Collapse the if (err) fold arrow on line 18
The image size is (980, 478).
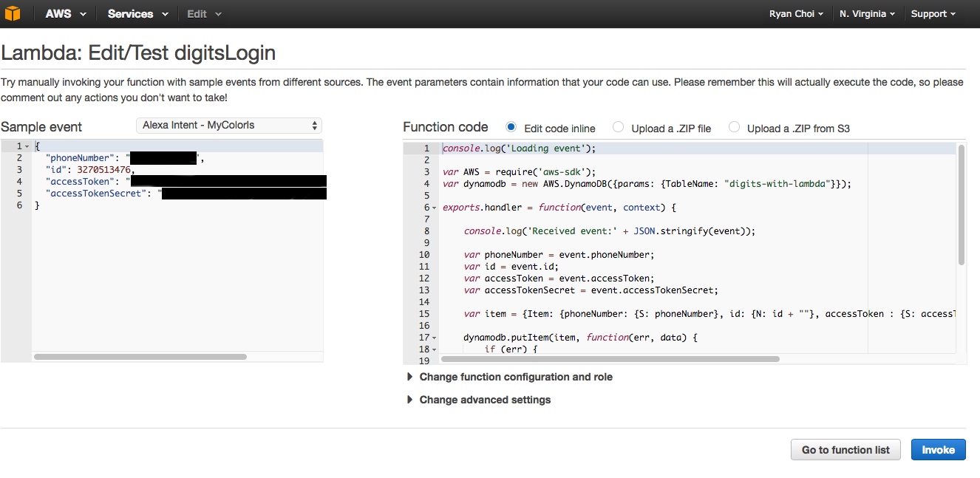point(434,349)
